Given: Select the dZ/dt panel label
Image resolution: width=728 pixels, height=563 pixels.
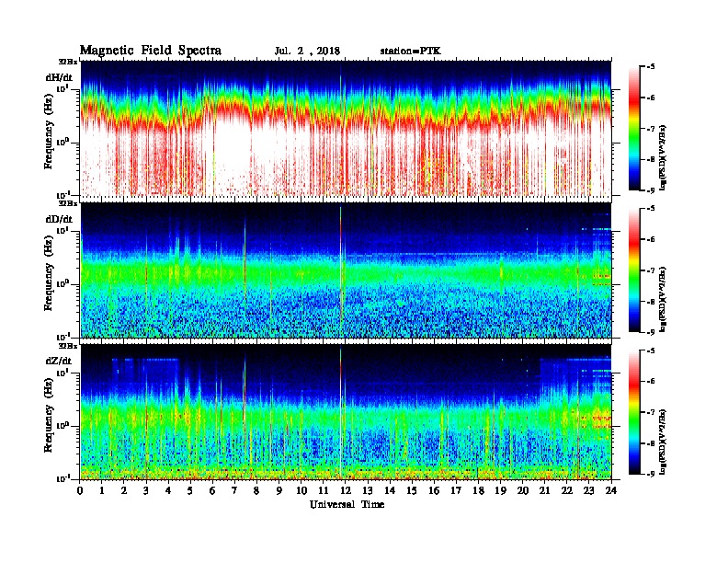Looking at the screenshot, I should pyautogui.click(x=59, y=361).
